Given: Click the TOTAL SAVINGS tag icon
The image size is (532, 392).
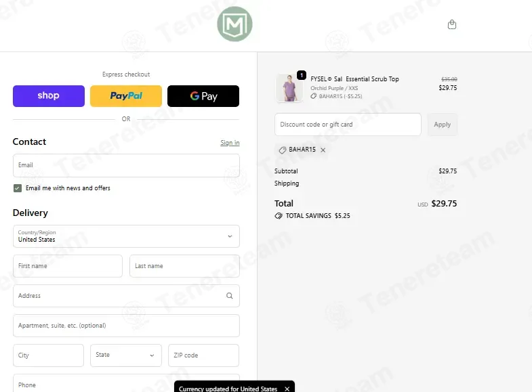Looking at the screenshot, I should [279, 216].
